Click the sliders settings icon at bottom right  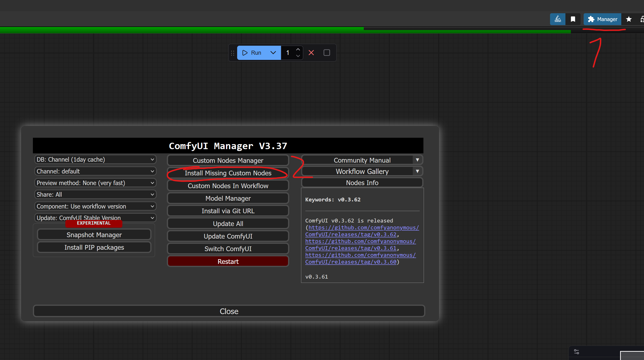[577, 352]
